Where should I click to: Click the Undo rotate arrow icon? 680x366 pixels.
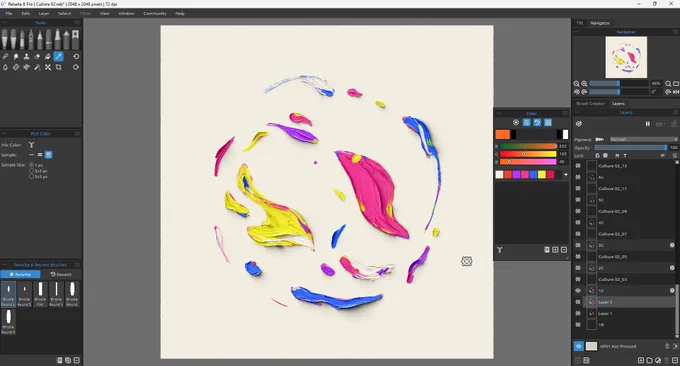pyautogui.click(x=76, y=56)
